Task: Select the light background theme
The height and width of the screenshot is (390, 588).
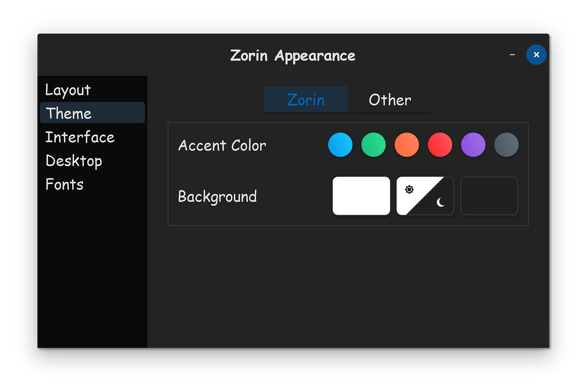Action: 361,196
